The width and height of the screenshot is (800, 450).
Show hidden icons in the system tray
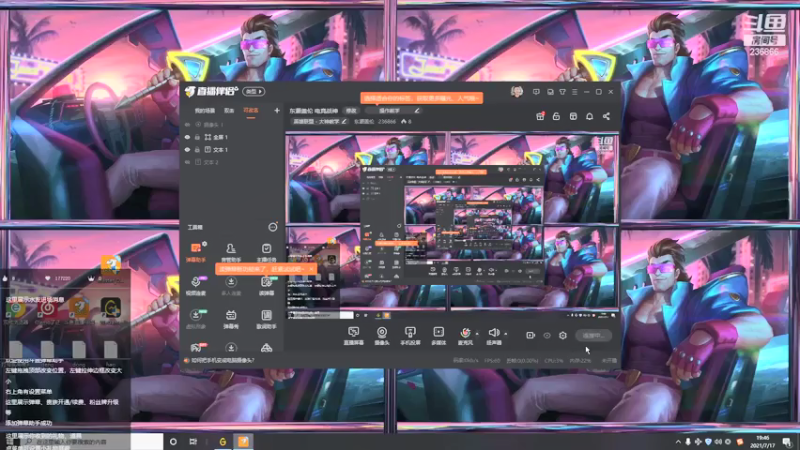tap(678, 442)
